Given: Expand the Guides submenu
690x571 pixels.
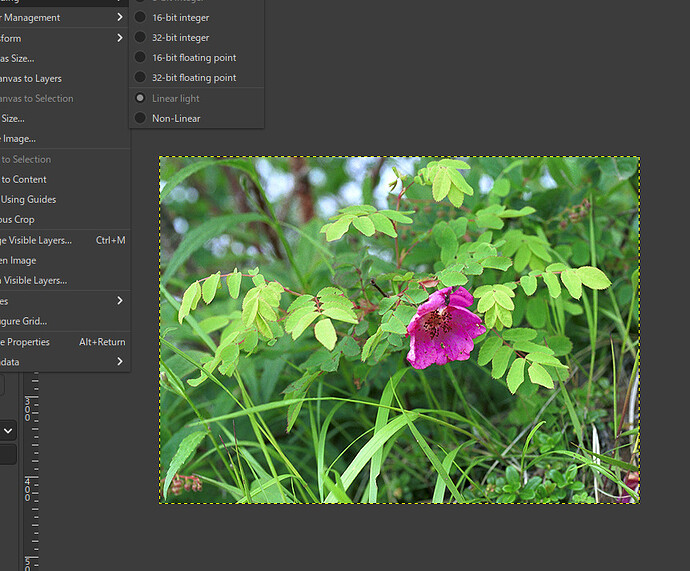Looking at the screenshot, I should pos(40,300).
